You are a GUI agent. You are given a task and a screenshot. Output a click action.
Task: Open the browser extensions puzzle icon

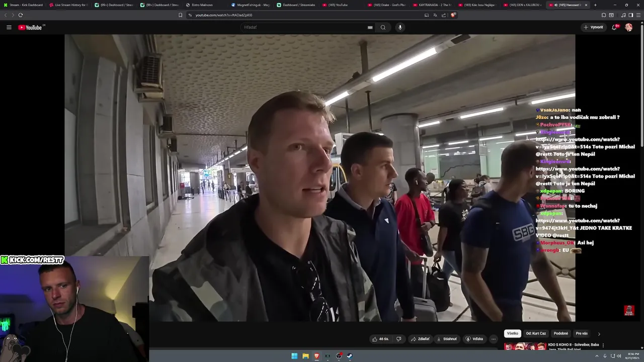click(x=604, y=15)
